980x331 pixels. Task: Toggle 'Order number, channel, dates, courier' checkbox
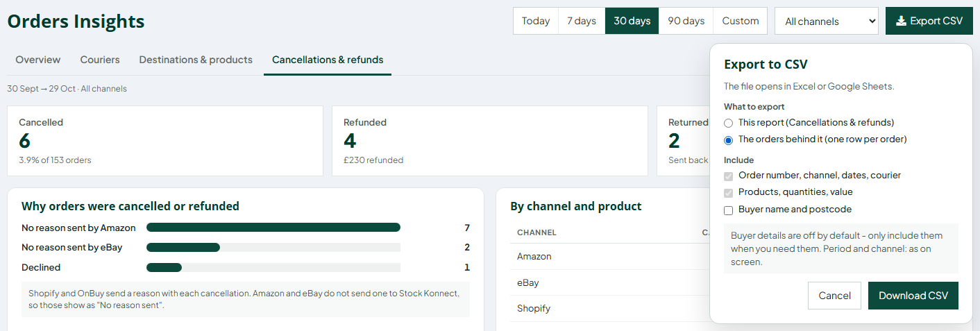tap(728, 176)
